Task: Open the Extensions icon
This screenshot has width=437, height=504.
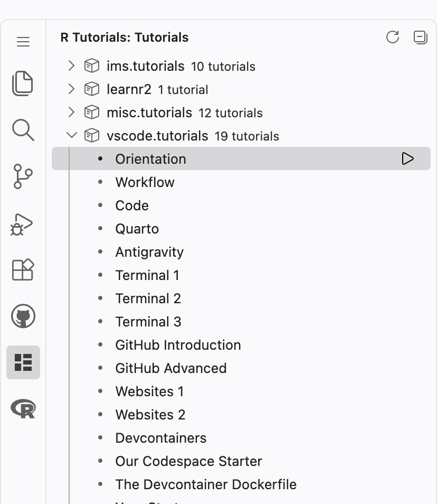Action: tap(23, 269)
